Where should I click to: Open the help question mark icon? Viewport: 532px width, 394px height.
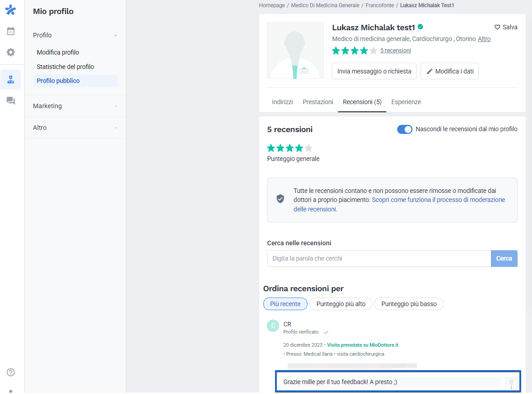click(10, 372)
